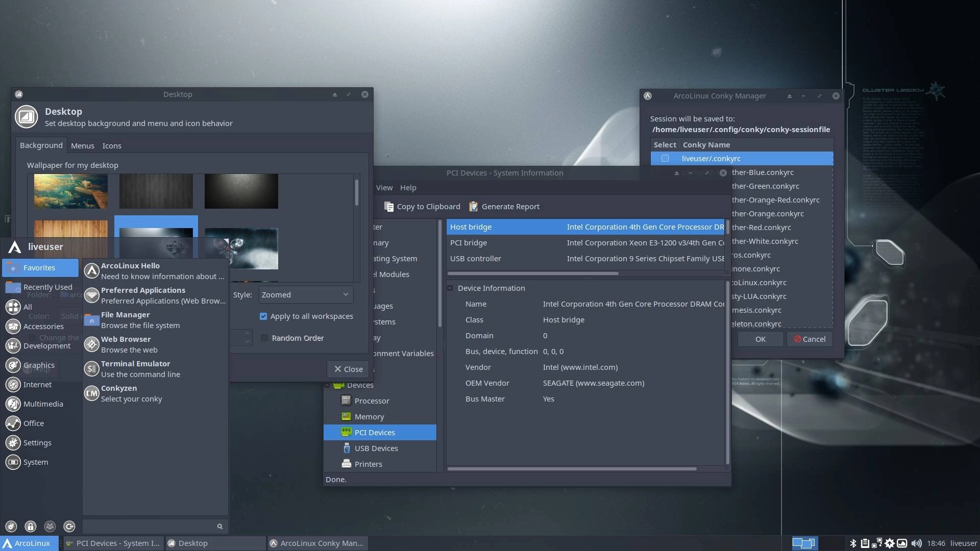Select the Multimedia menu category
Viewport: 980px width, 551px height.
(x=41, y=404)
